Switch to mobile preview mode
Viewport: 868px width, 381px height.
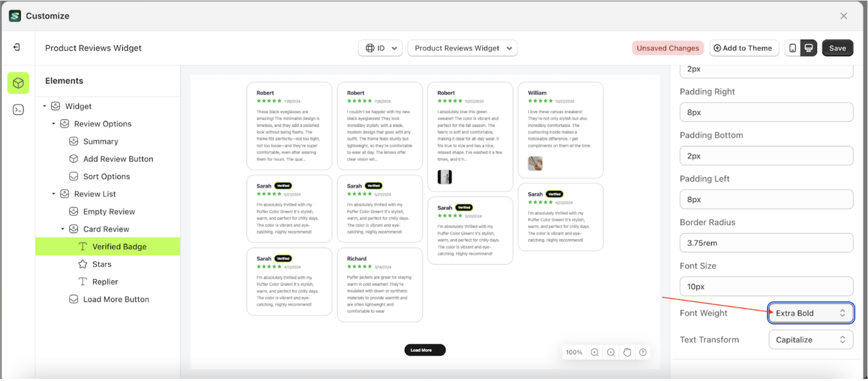click(x=792, y=48)
